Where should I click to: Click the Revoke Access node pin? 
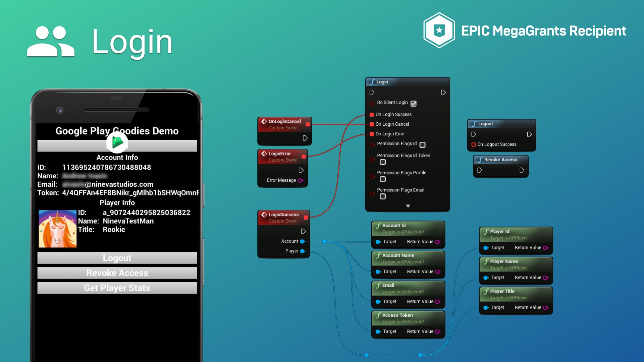[x=479, y=170]
